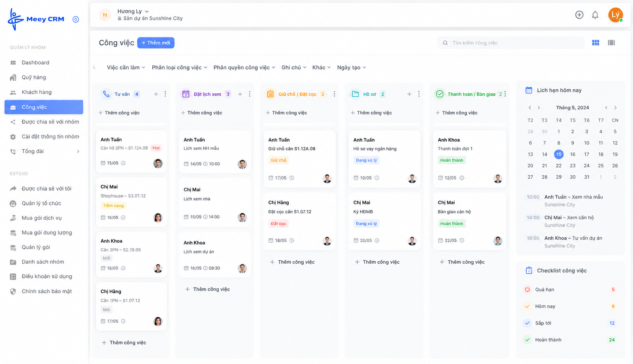Select day 22 in the calendar
The width and height of the screenshot is (633, 364).
click(559, 166)
